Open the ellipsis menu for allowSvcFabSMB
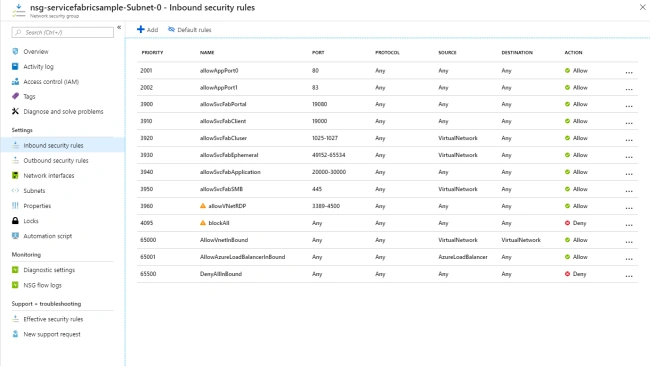The width and height of the screenshot is (650, 366). (x=629, y=191)
